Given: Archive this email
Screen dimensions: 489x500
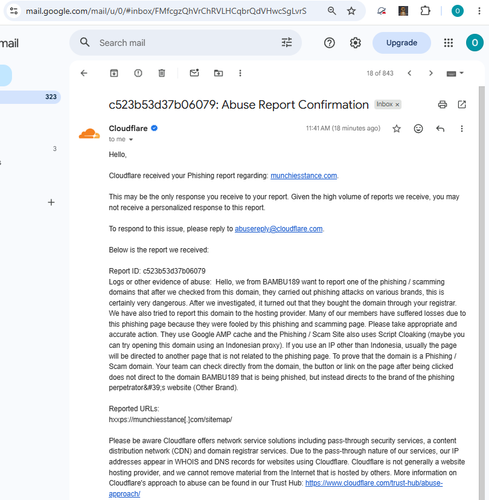Looking at the screenshot, I should pyautogui.click(x=114, y=73).
